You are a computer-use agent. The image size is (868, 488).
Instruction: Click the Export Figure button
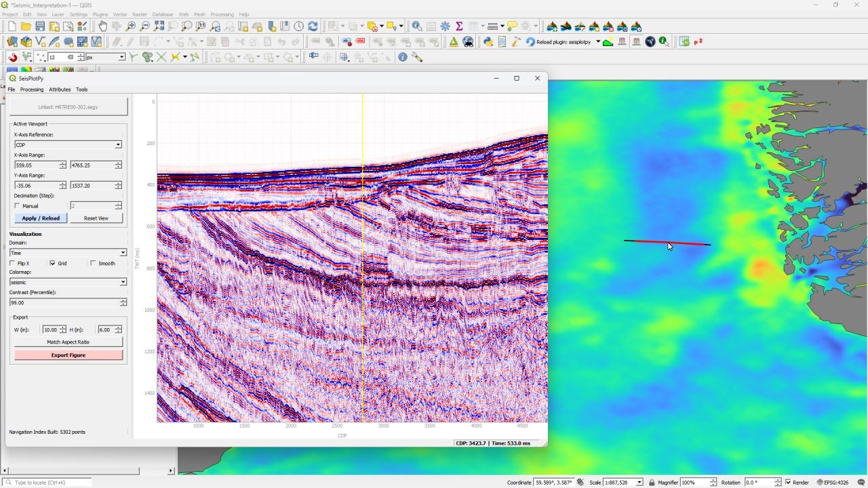tap(68, 355)
